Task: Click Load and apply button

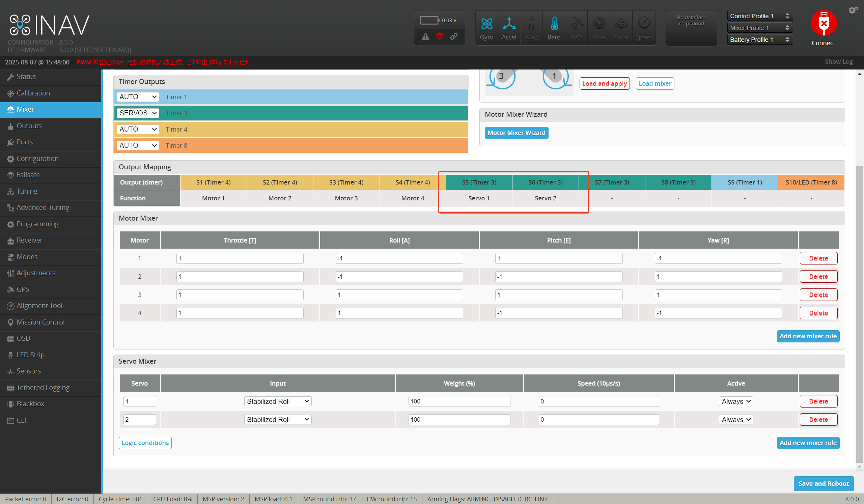Action: pos(605,83)
